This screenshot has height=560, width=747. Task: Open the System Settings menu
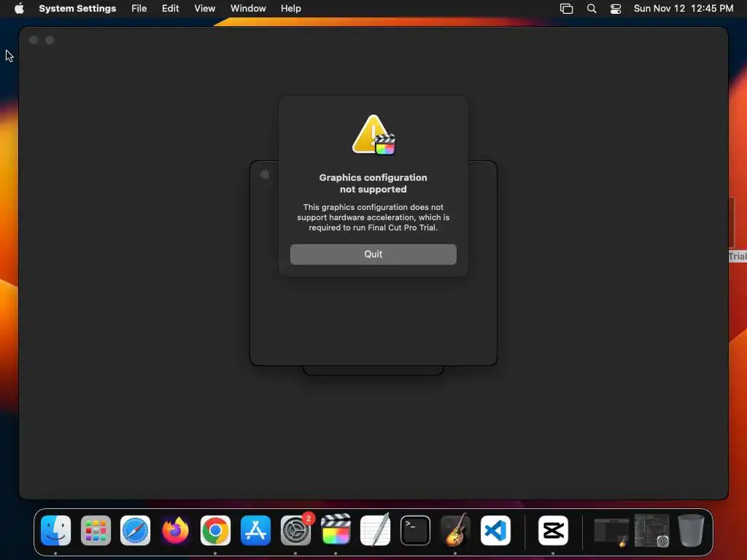[x=77, y=9]
